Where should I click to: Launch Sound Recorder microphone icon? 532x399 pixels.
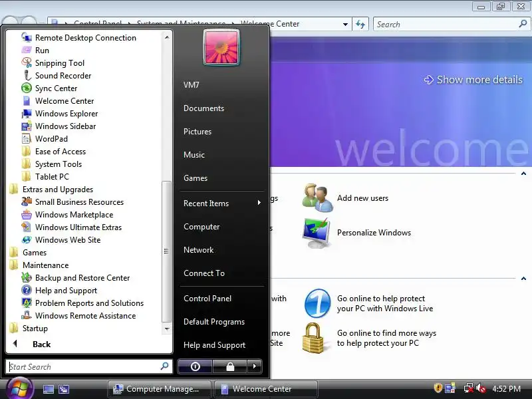click(27, 75)
